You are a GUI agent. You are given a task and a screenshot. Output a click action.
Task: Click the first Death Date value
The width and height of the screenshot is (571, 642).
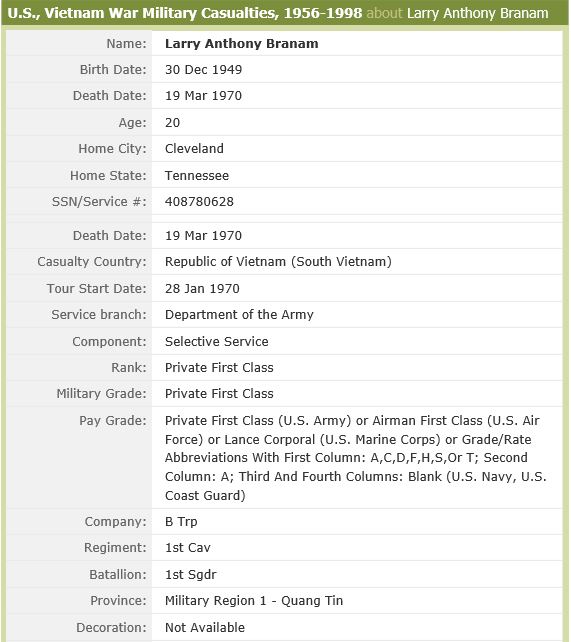(203, 96)
